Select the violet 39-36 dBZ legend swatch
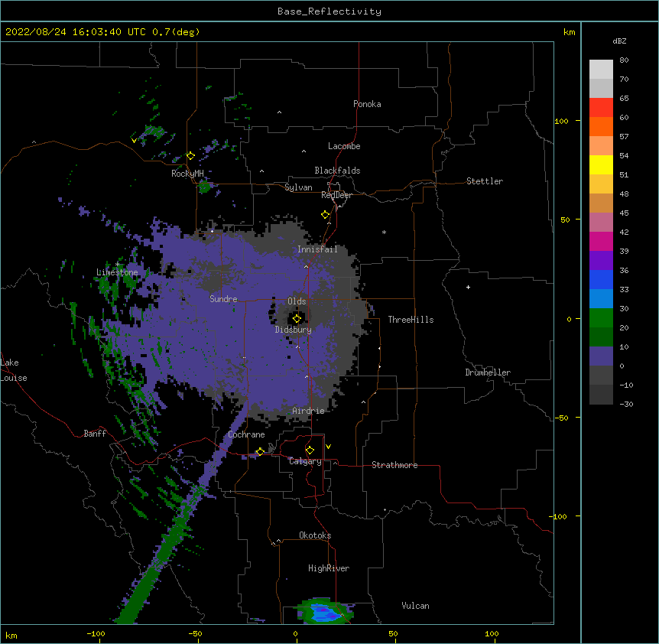The image size is (659, 644). point(601,260)
